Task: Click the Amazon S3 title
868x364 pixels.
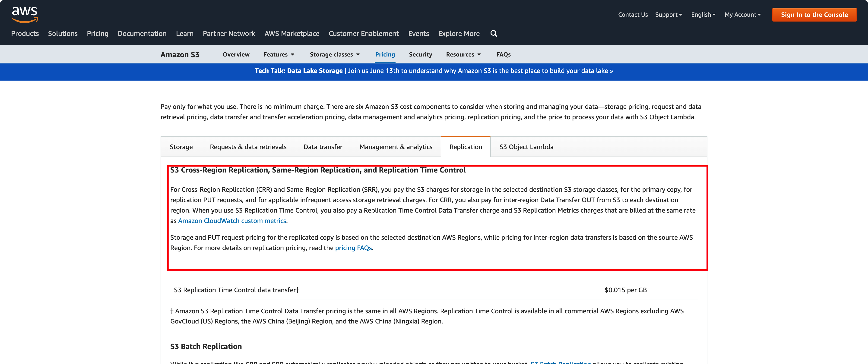Action: click(x=180, y=55)
